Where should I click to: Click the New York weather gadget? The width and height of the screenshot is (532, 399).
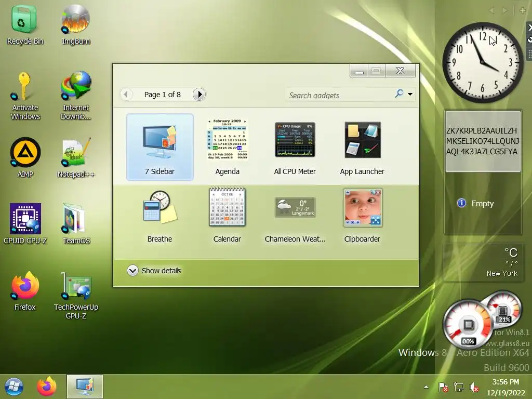coord(483,262)
